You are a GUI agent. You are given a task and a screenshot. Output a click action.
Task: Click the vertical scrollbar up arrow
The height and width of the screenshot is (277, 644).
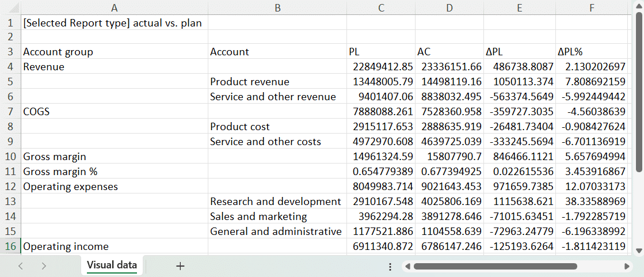pos(639,6)
